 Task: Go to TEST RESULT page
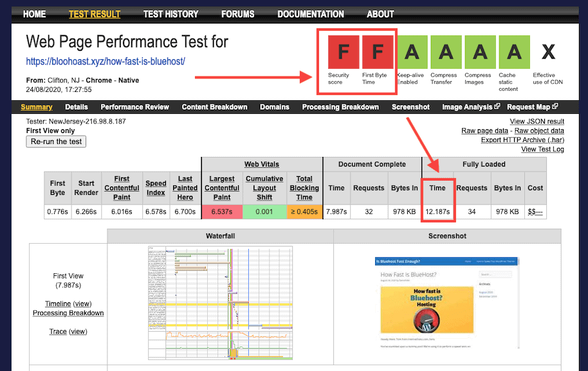(95, 14)
